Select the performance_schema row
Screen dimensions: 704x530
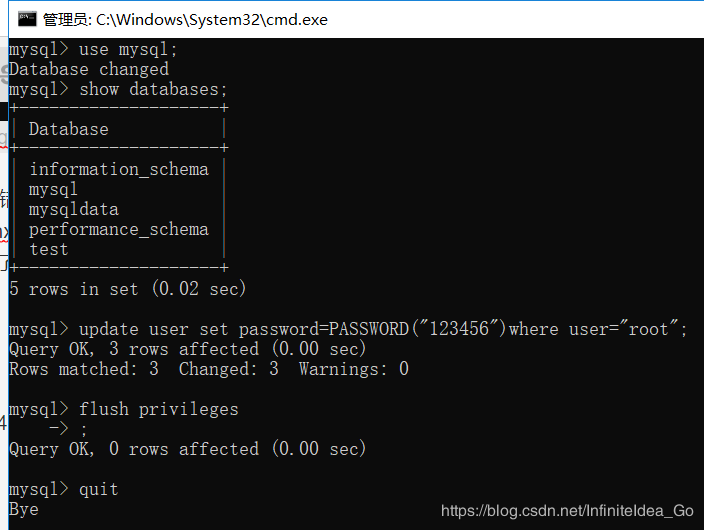pos(119,230)
